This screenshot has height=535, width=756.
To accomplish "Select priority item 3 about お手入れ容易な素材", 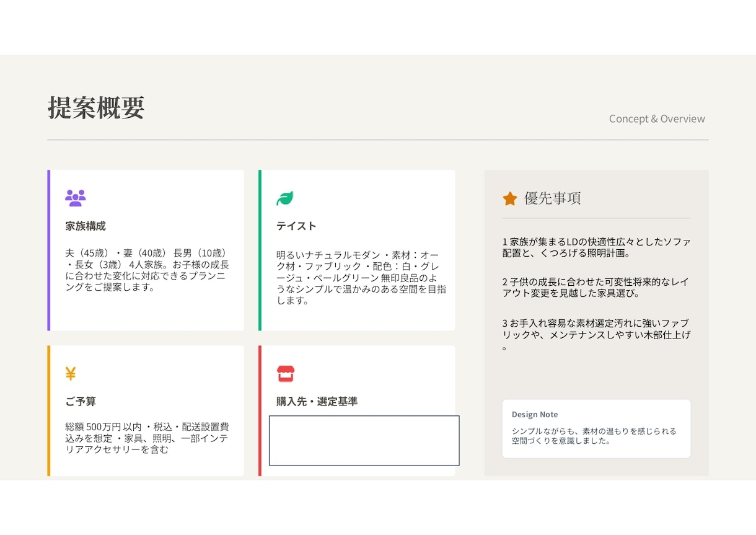I will coord(597,335).
